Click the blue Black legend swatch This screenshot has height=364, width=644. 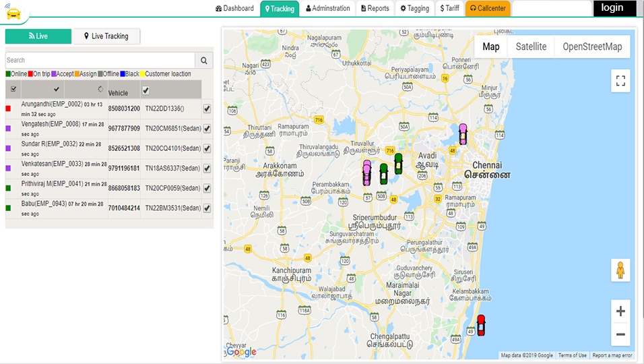point(123,74)
